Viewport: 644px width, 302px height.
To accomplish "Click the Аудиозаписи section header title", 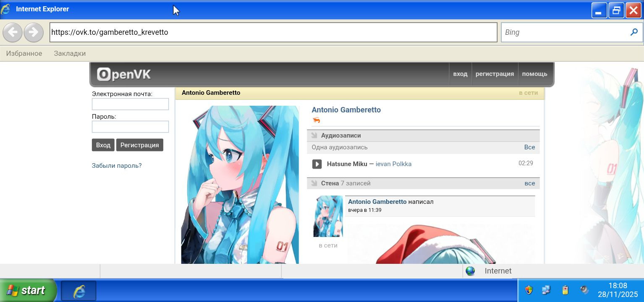I will coord(341,135).
